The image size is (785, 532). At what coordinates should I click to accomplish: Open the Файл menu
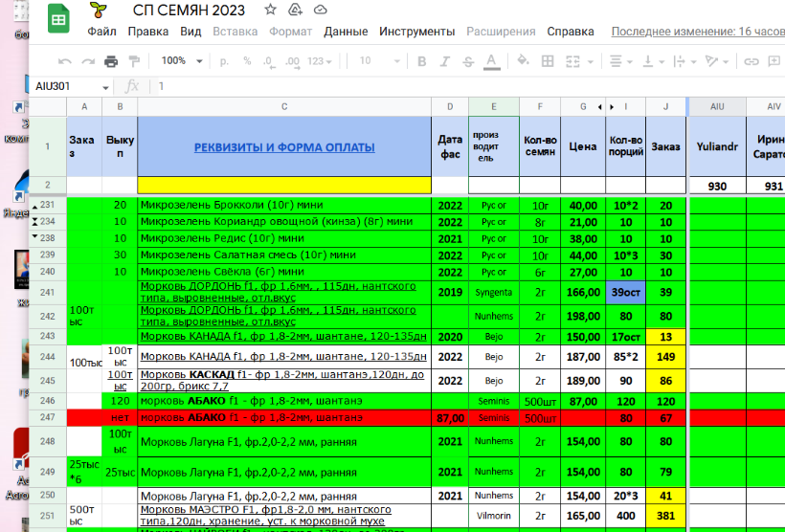click(101, 32)
